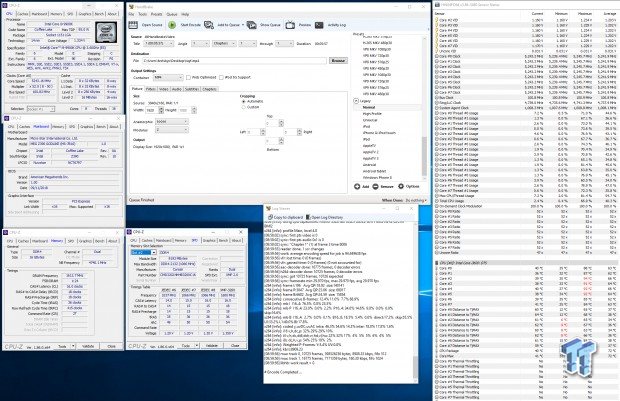
Task: Open the Container dropdown
Action: [168, 78]
